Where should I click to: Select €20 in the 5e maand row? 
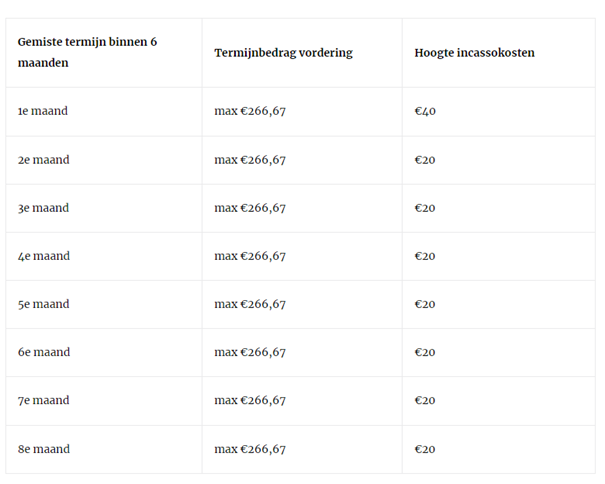point(425,304)
